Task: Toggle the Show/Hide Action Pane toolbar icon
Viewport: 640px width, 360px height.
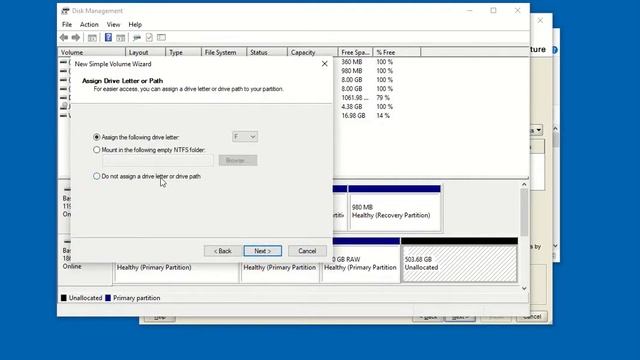Action: click(x=120, y=38)
